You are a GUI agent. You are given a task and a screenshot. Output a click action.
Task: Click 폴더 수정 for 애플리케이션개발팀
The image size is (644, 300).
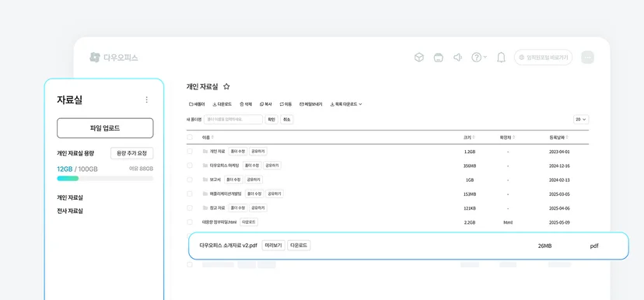[x=254, y=194]
